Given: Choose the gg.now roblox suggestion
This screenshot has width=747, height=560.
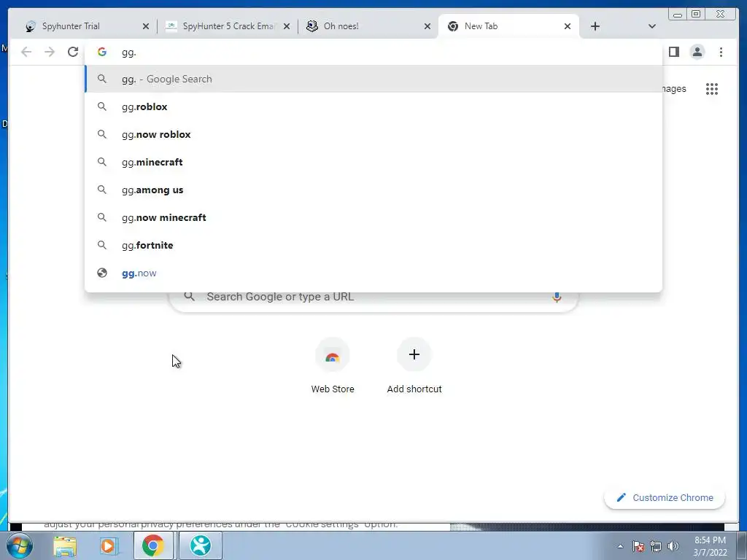Looking at the screenshot, I should pyautogui.click(x=373, y=134).
